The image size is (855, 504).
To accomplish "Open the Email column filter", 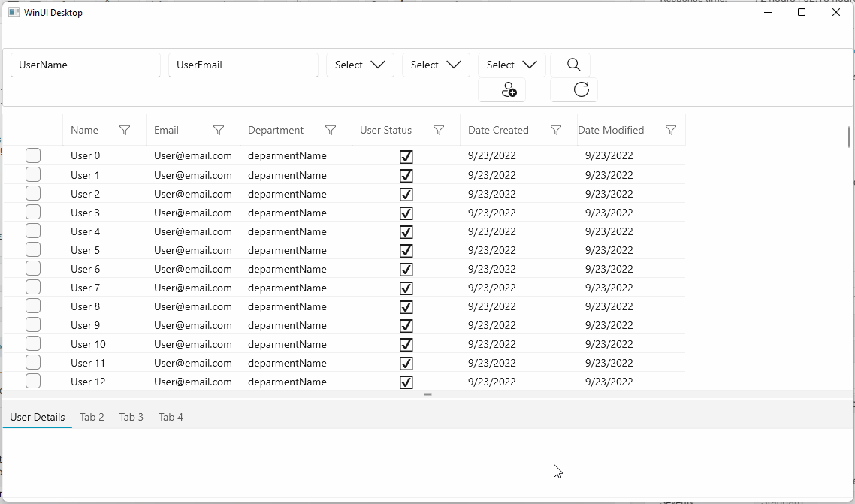I will pos(219,130).
